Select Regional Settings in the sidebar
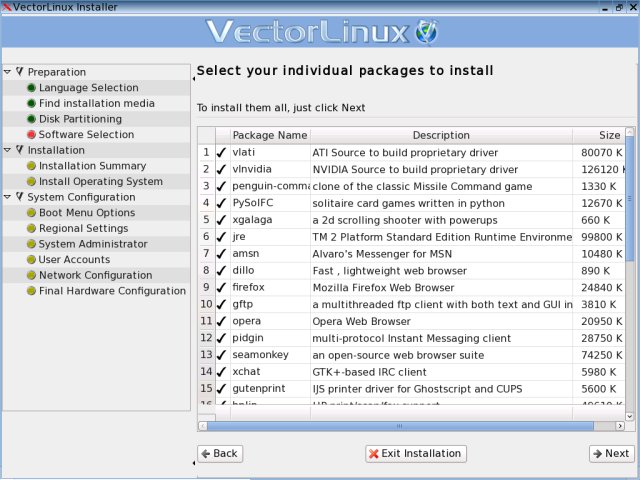 [83, 228]
